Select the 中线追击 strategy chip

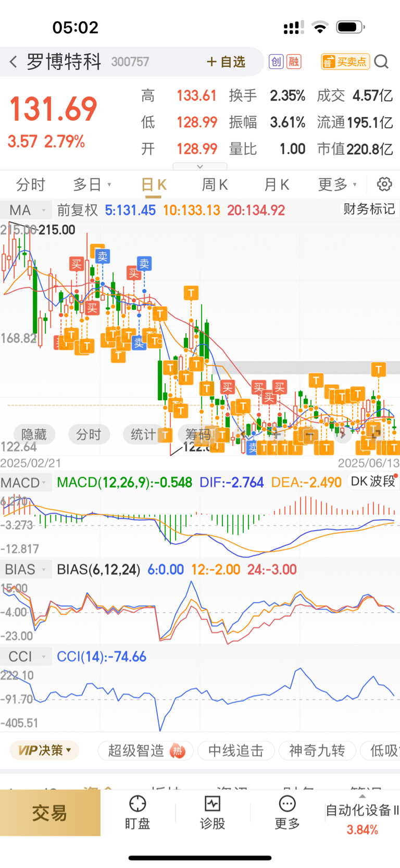coord(236,751)
